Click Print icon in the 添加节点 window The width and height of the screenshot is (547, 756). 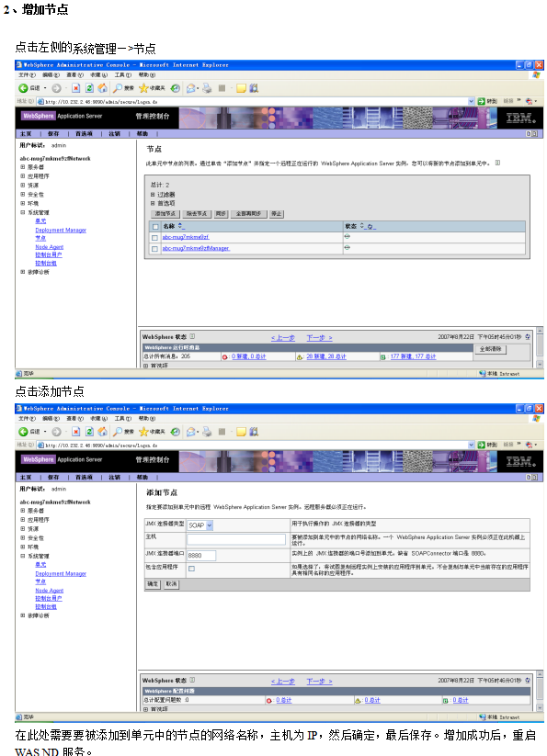(207, 432)
